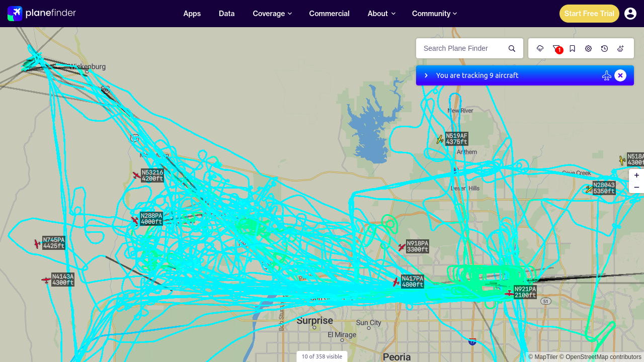Open the user account profile icon
Viewport: 644px width, 362px height.
click(630, 14)
